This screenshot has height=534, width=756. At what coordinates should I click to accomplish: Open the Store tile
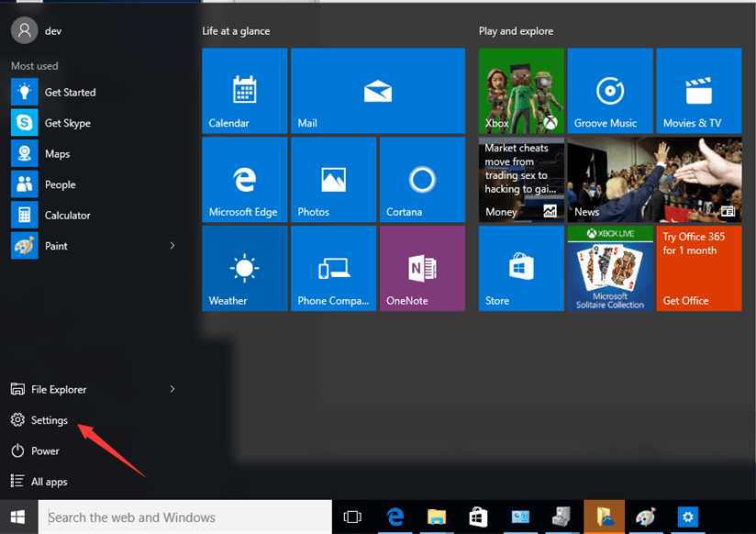[x=521, y=268]
